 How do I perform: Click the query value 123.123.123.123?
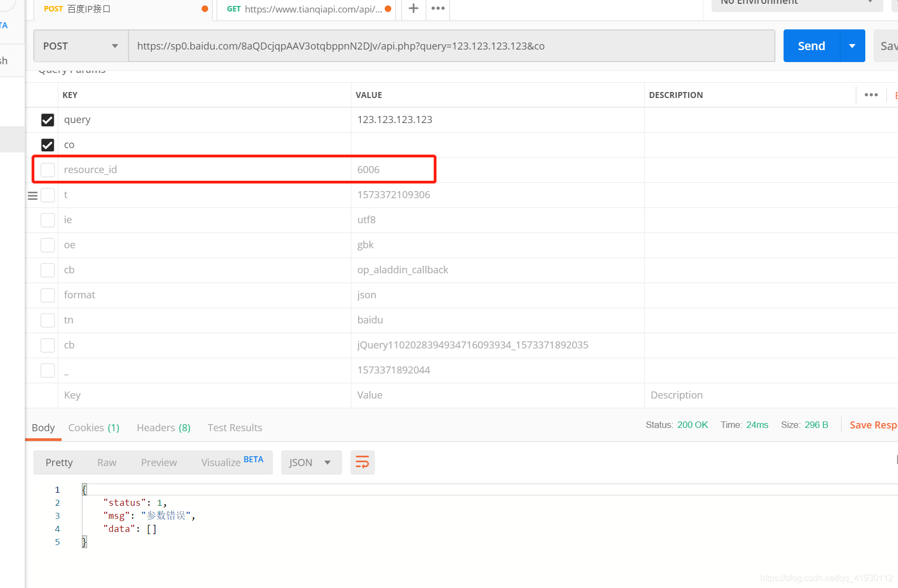point(395,120)
